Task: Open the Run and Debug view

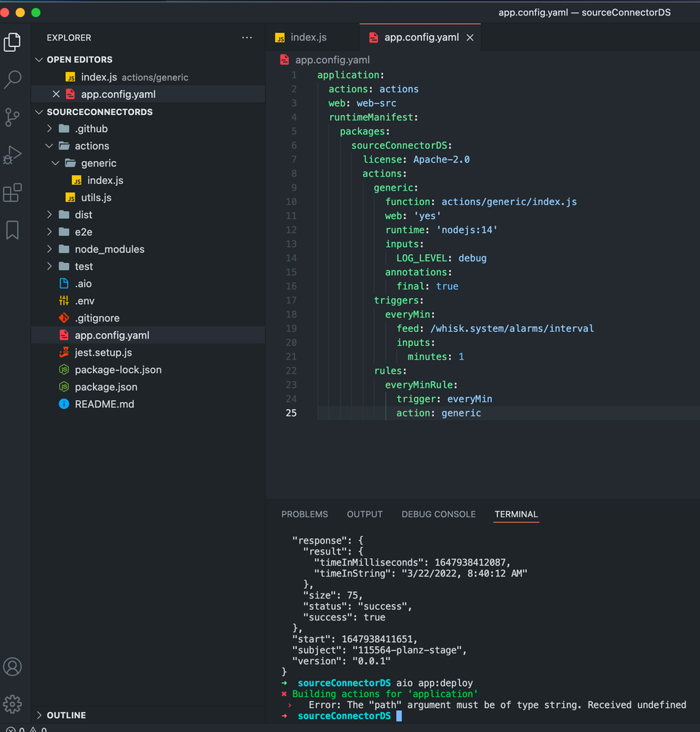Action: pyautogui.click(x=12, y=155)
